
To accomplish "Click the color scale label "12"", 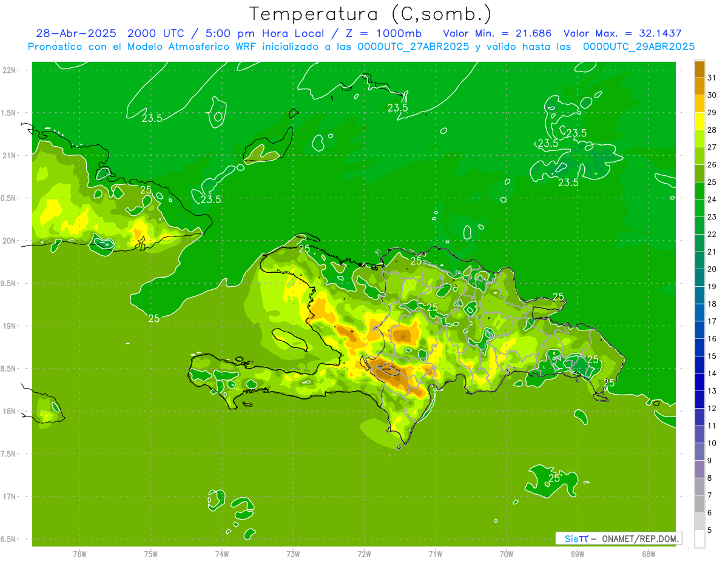I will click(712, 408).
